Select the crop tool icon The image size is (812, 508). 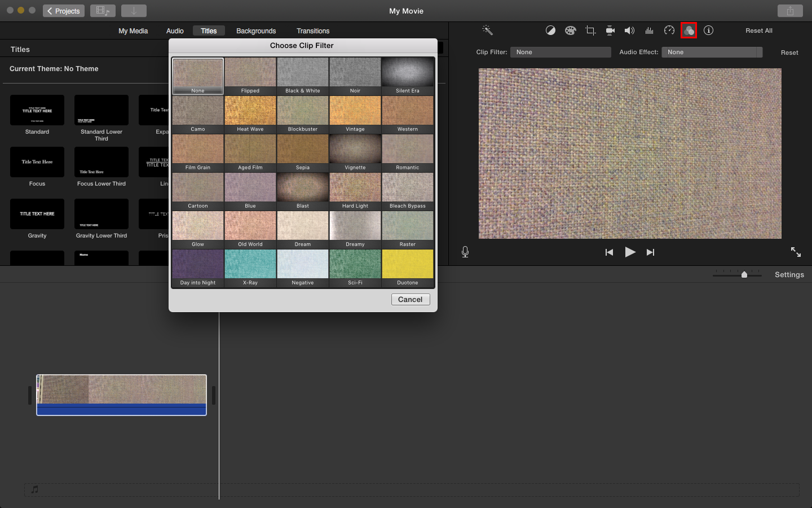590,30
